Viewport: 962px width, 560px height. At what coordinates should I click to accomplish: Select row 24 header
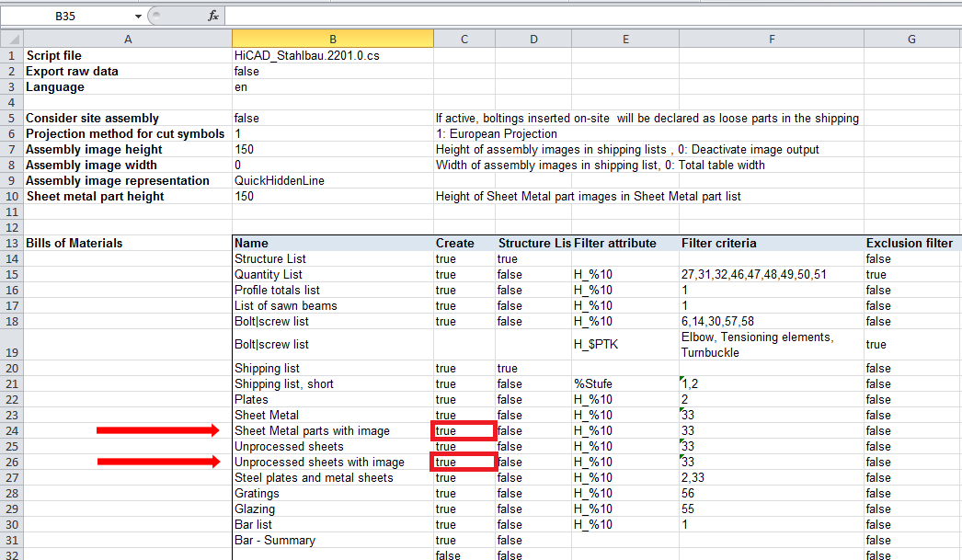click(10, 430)
